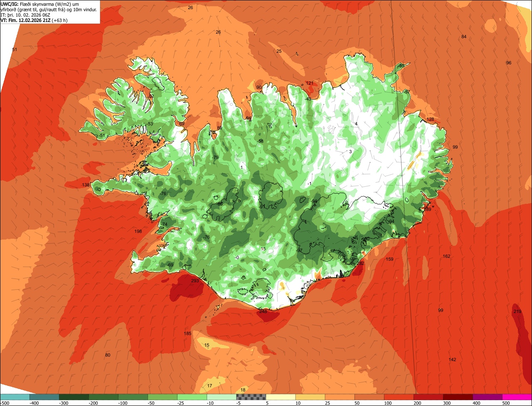532x406 pixels.
Task: Click the 293 flux value off the southwest coast
Action: (x=195, y=281)
